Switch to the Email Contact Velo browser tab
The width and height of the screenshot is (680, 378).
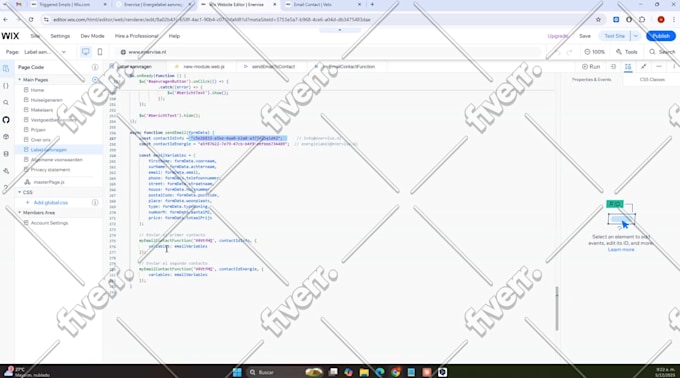pos(323,4)
